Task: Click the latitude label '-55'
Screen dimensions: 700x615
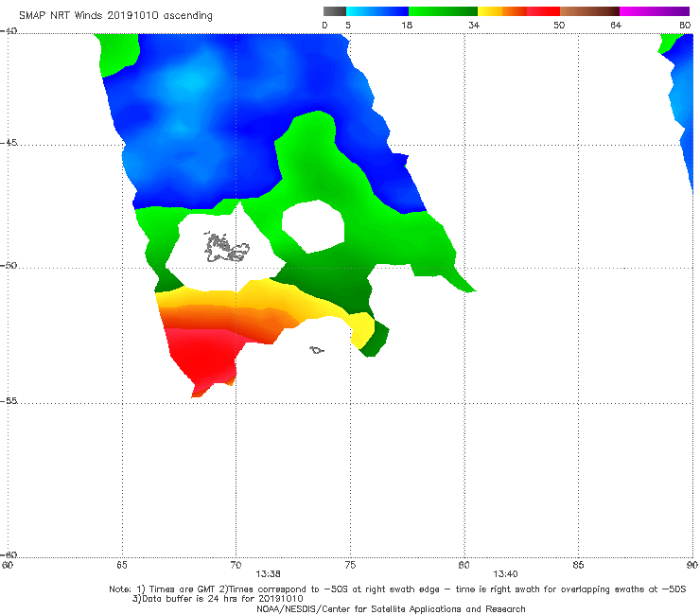Action: pyautogui.click(x=9, y=401)
